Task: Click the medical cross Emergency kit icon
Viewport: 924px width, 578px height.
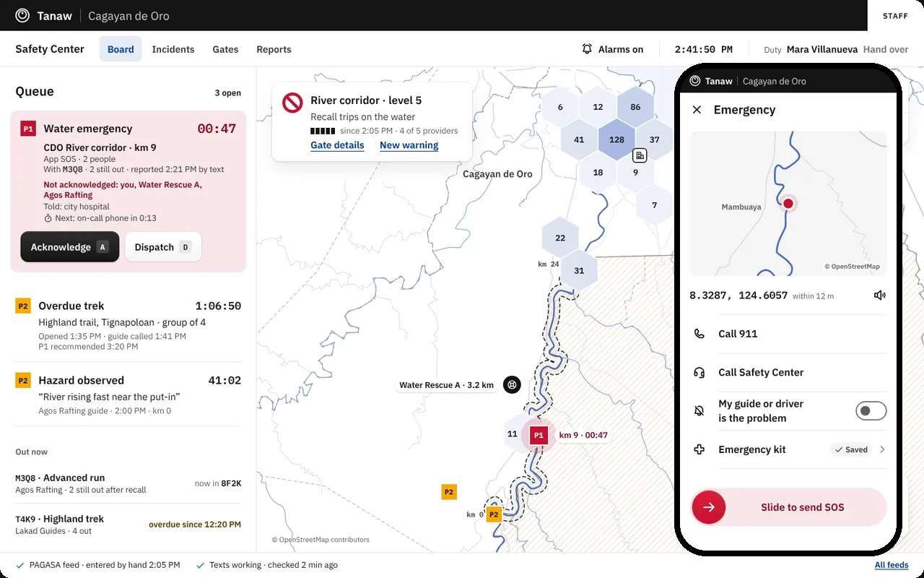Action: coord(699,449)
